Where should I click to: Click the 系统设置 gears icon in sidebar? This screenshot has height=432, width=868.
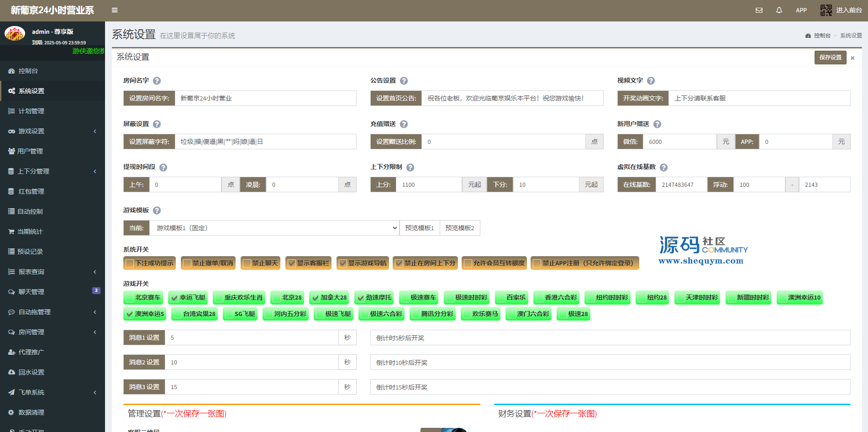11,91
